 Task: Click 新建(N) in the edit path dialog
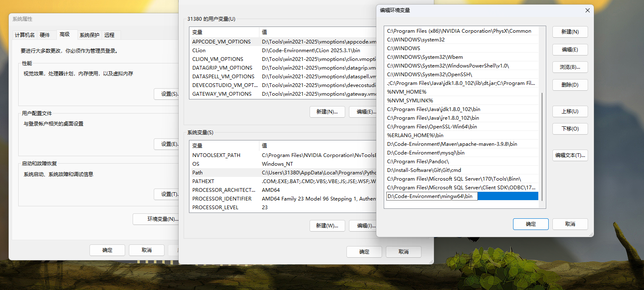click(x=570, y=32)
